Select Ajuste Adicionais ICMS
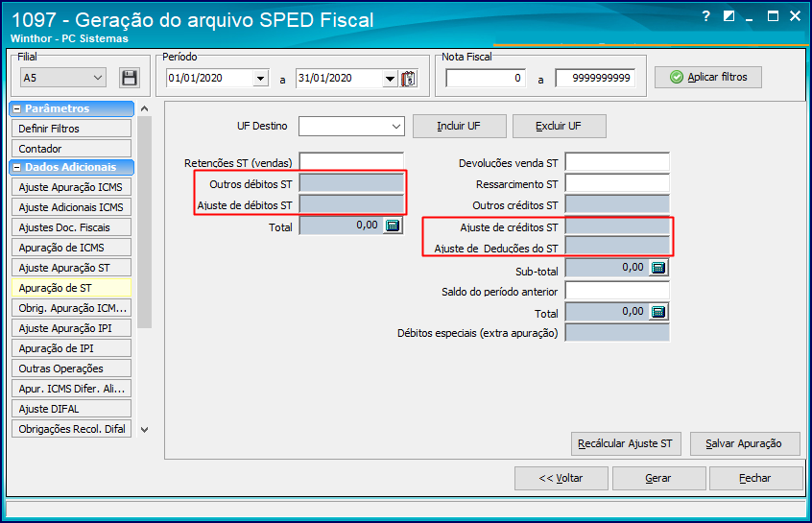 point(71,207)
